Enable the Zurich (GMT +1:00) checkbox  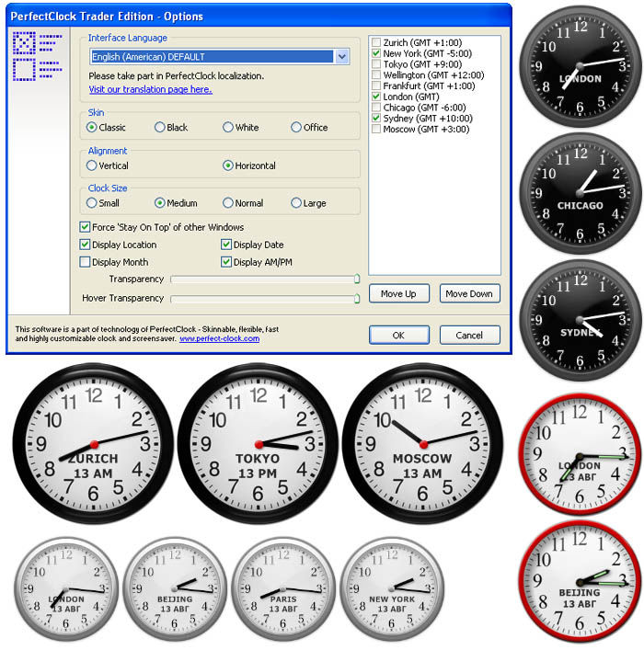(x=376, y=42)
